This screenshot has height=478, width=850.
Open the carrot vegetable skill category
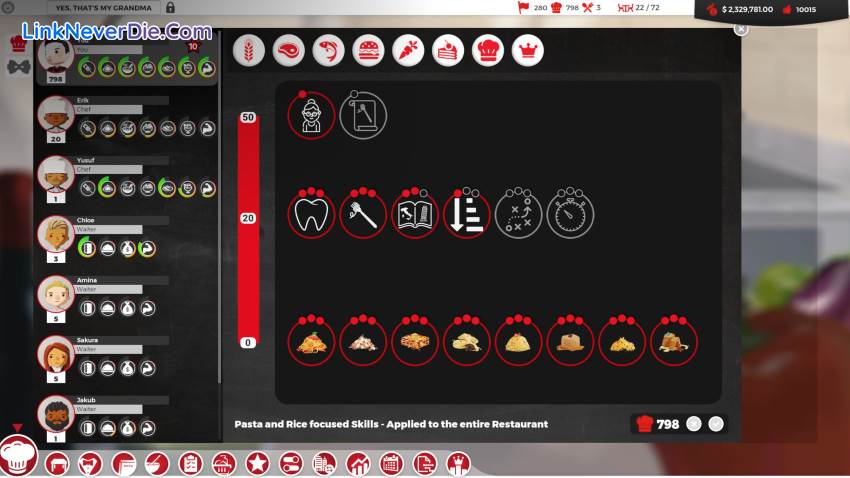[x=408, y=50]
